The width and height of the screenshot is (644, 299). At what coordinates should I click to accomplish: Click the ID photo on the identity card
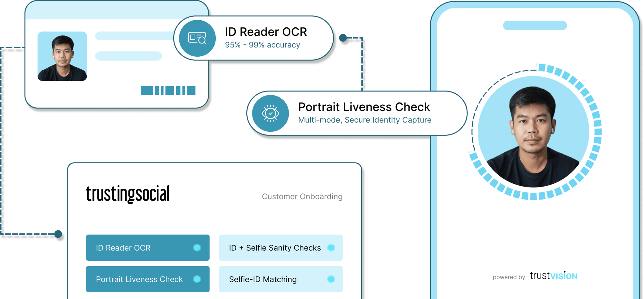click(63, 56)
